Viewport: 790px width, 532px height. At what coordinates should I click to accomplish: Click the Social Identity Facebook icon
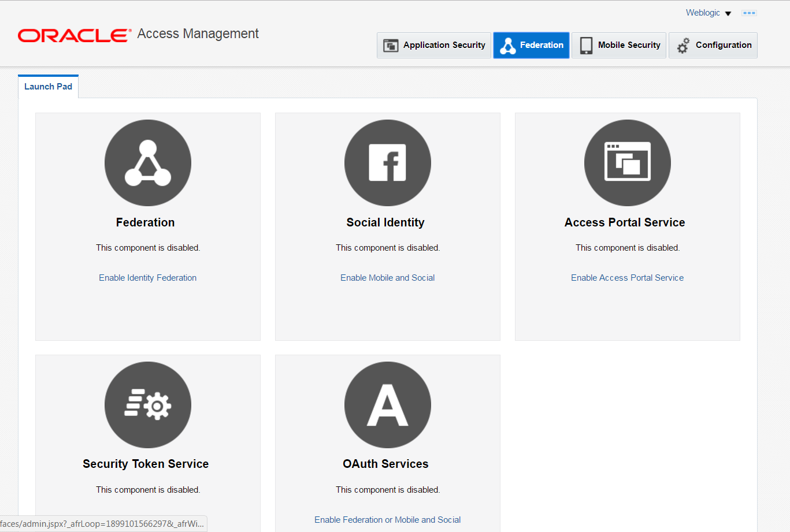coord(387,162)
